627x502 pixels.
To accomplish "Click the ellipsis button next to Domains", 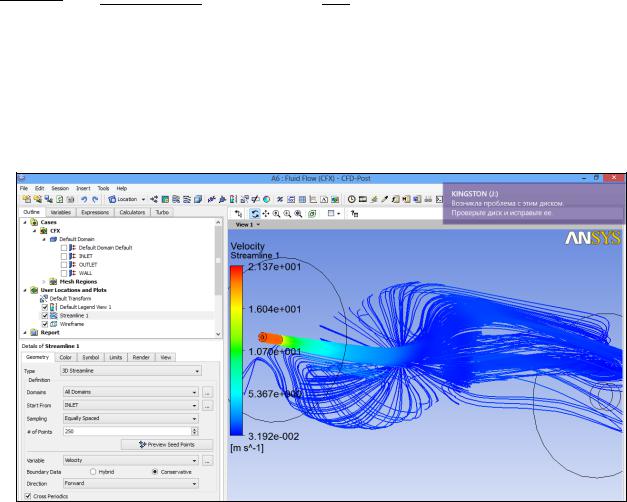I will (x=207, y=392).
